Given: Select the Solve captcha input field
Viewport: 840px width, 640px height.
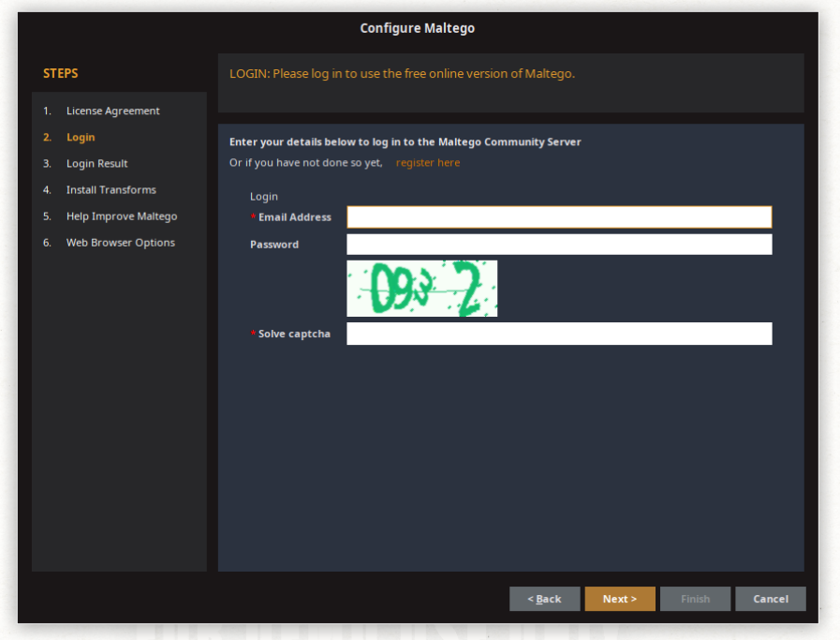Looking at the screenshot, I should click(559, 334).
